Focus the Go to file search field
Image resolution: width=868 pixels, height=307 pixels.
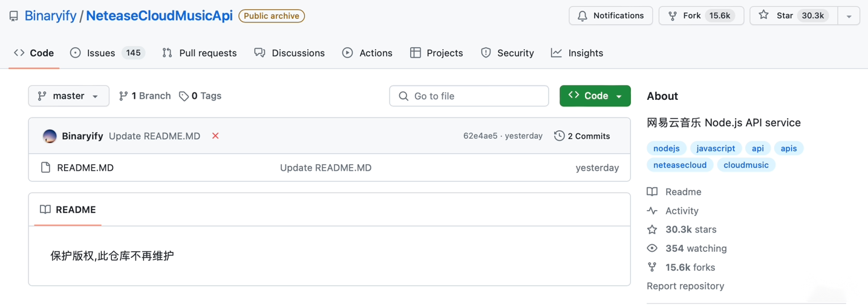[x=469, y=96]
